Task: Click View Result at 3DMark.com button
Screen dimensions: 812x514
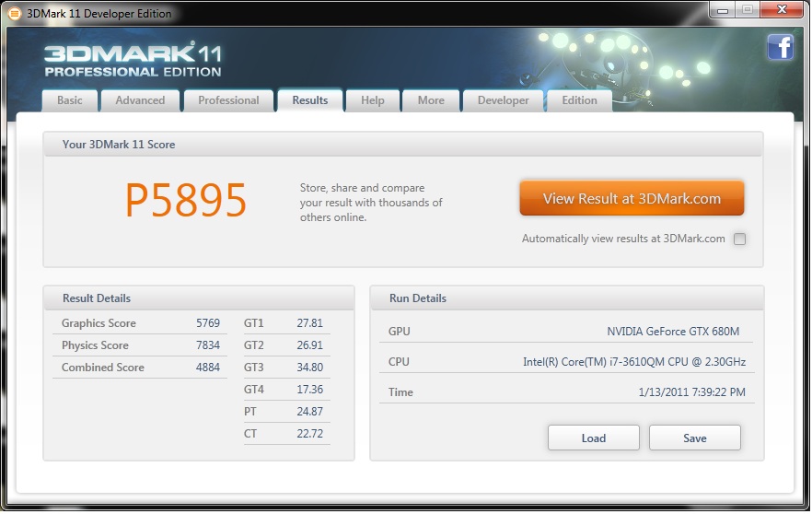Action: [632, 198]
